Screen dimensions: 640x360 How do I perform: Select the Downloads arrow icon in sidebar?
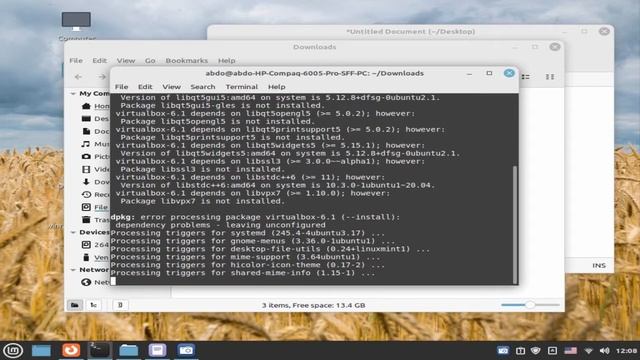[86, 182]
